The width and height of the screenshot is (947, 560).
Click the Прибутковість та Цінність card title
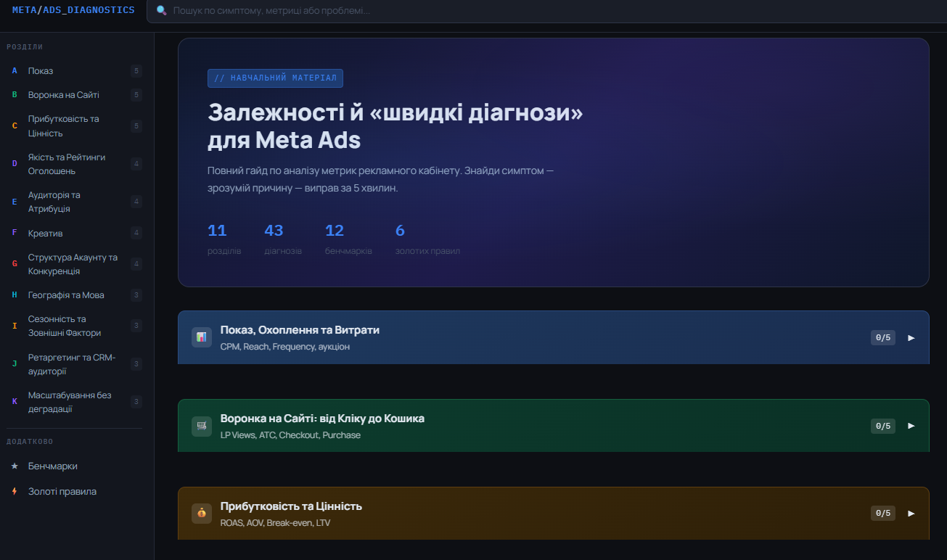[291, 506]
